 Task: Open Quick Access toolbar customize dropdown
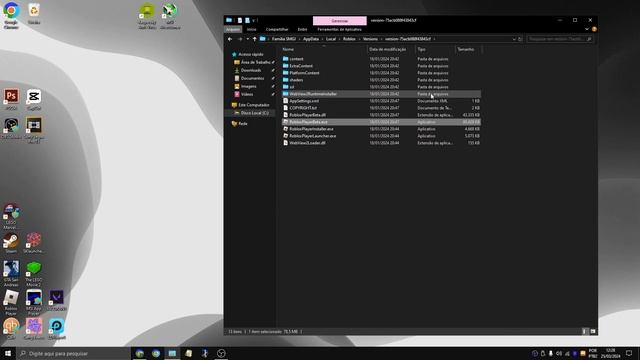(x=253, y=20)
